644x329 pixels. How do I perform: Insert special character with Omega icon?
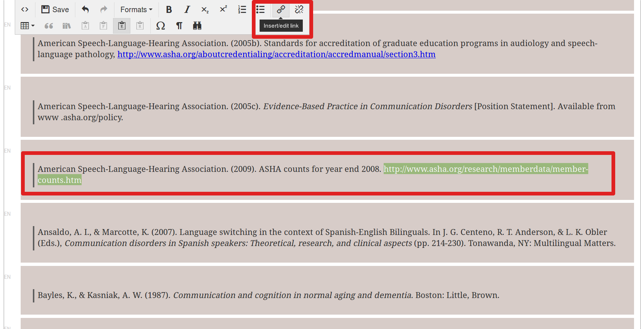tap(161, 26)
